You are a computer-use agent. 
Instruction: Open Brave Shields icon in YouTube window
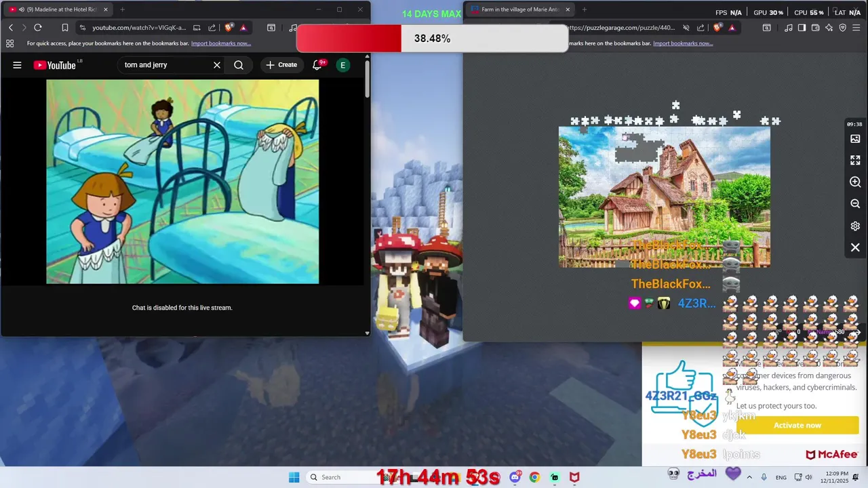click(229, 28)
